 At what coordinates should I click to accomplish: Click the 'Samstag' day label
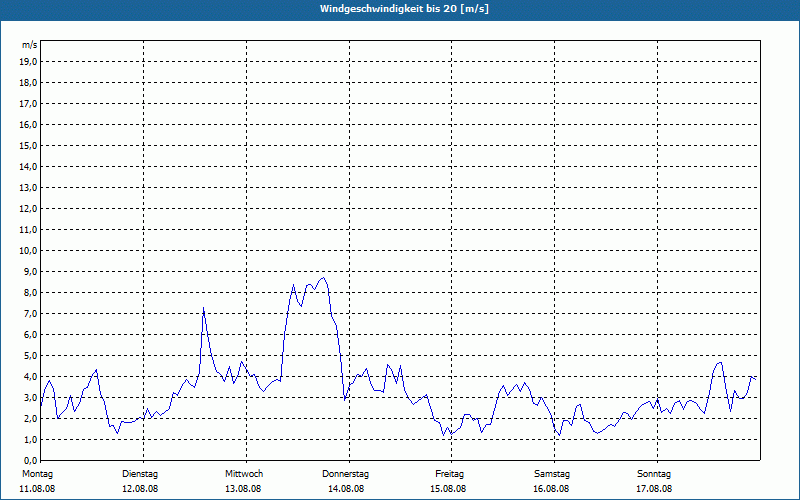pos(552,474)
